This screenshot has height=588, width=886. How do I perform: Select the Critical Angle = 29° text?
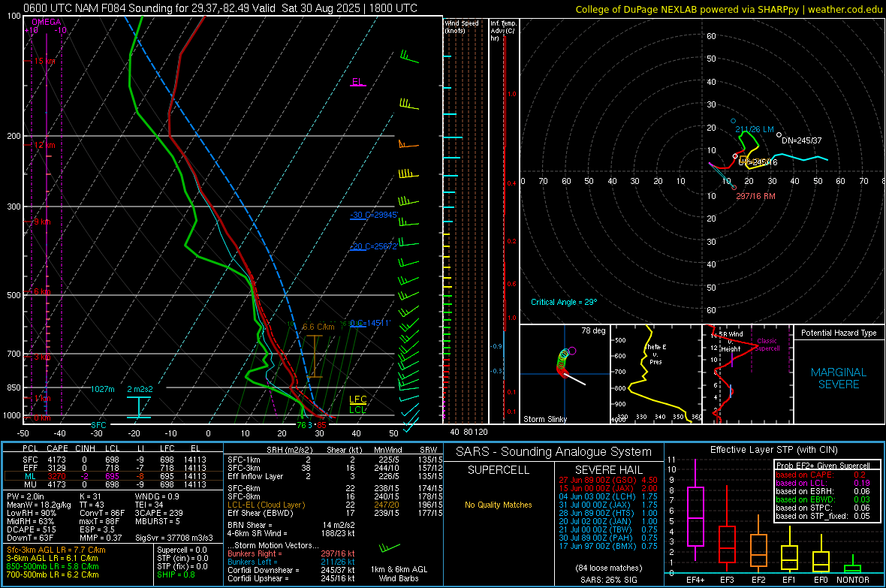tap(564, 302)
